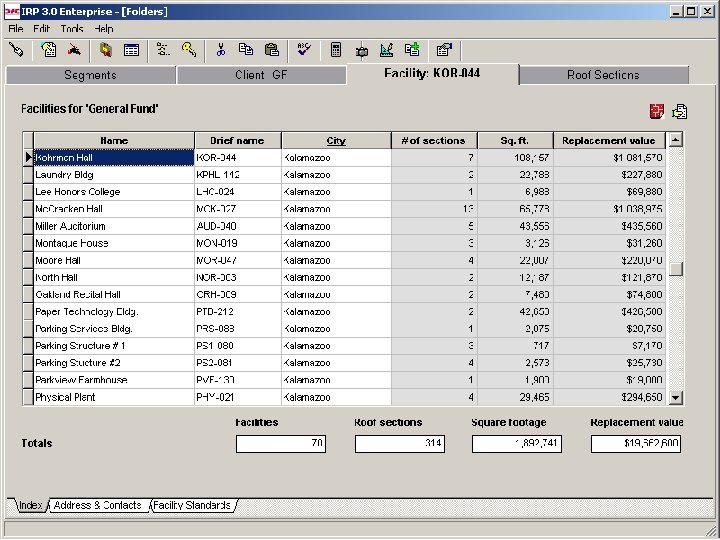Viewport: 720px width, 540px height.
Task: Click the $294,650 replacement value cell
Action: pos(609,397)
